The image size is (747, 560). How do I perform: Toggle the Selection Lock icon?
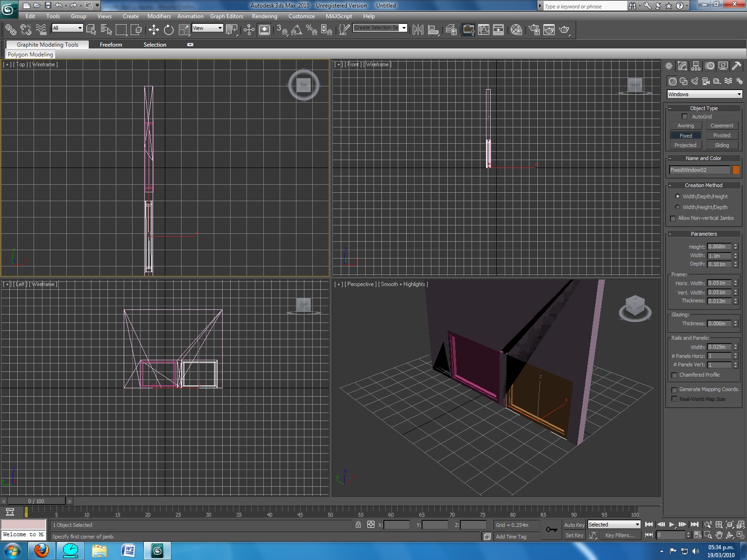[x=358, y=525]
